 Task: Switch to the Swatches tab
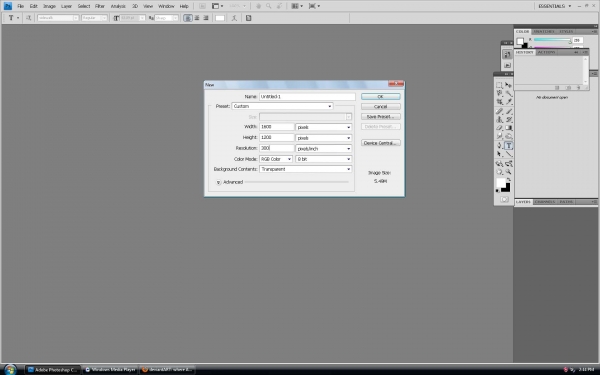coord(543,31)
